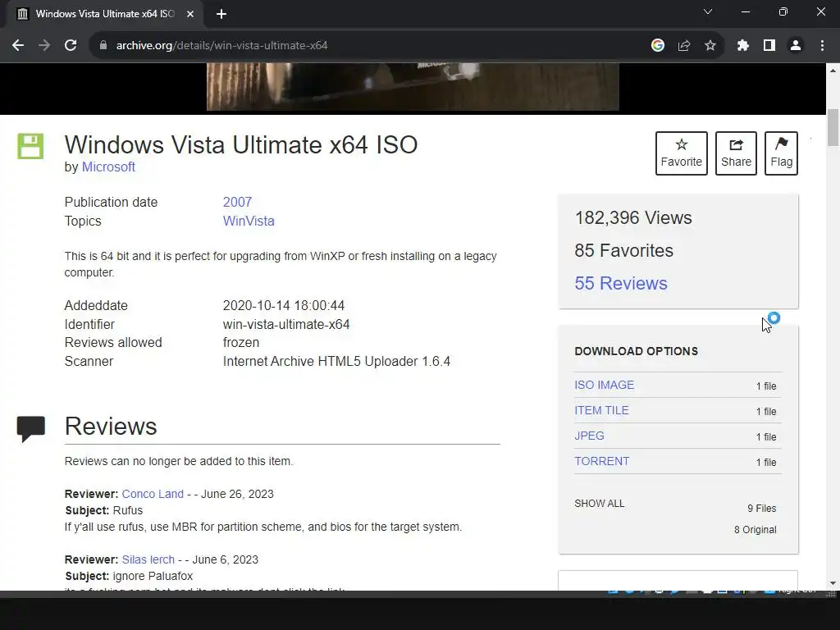The height and width of the screenshot is (630, 840).
Task: Click the 182,396 Views text
Action: tap(633, 218)
